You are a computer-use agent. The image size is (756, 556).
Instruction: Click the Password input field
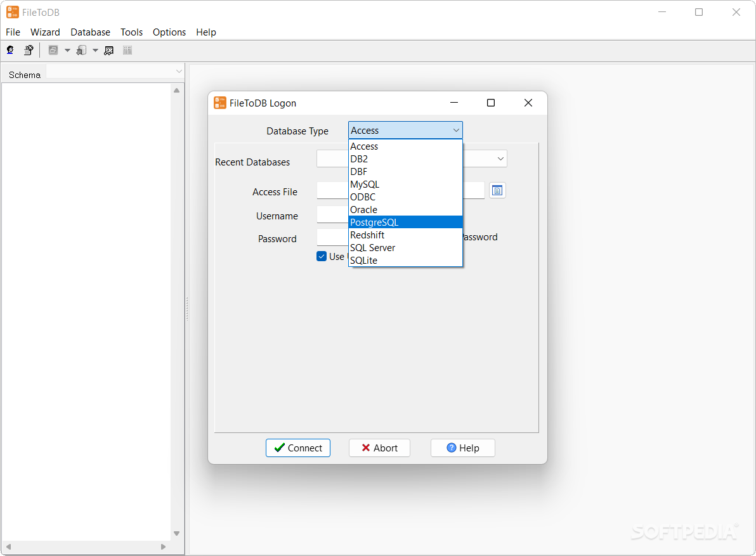[332, 237]
